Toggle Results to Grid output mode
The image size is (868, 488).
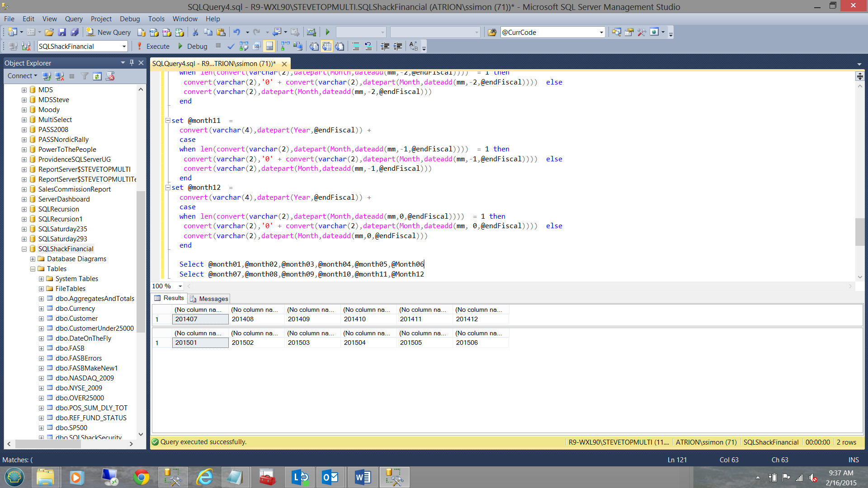tap(327, 46)
